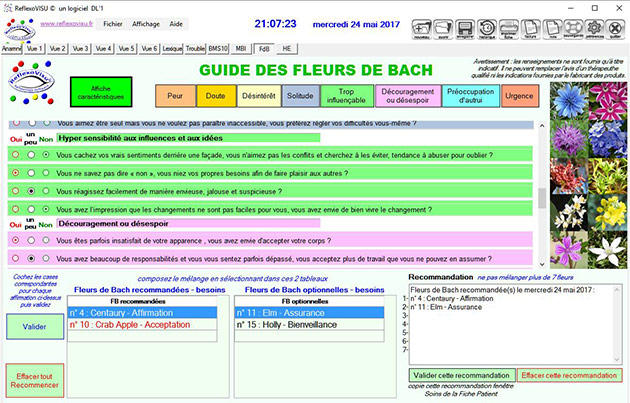Choose the 'Préoccupation d'autrui' category button
This screenshot has width=630, height=403.
(x=470, y=96)
